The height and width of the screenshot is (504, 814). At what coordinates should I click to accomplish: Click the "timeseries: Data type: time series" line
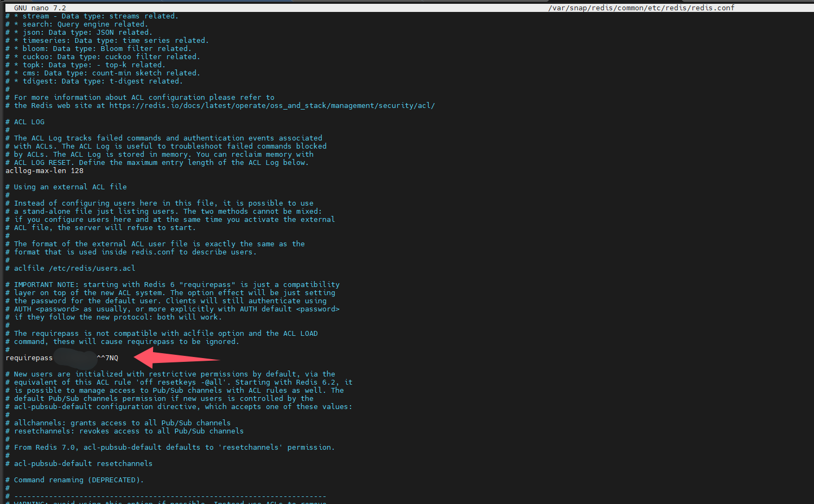point(107,41)
